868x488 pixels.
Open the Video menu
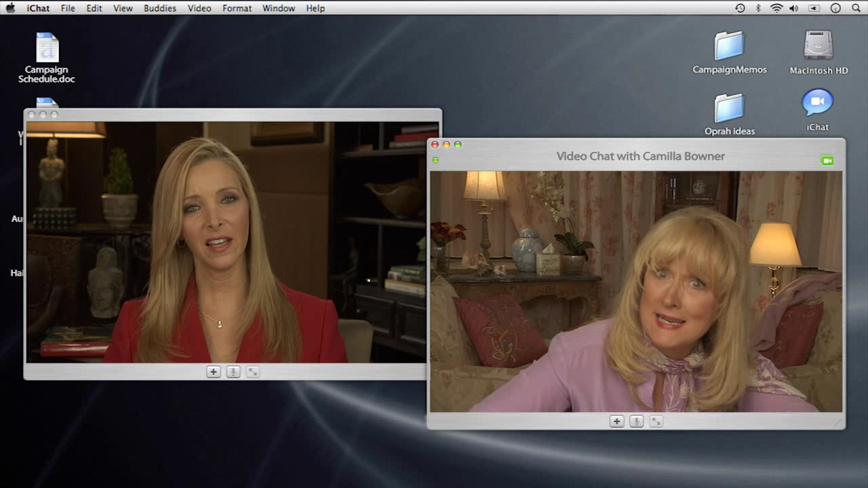[x=199, y=8]
